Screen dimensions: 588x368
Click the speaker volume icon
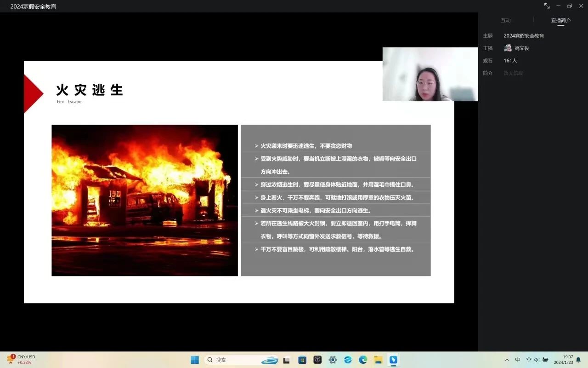click(x=537, y=360)
